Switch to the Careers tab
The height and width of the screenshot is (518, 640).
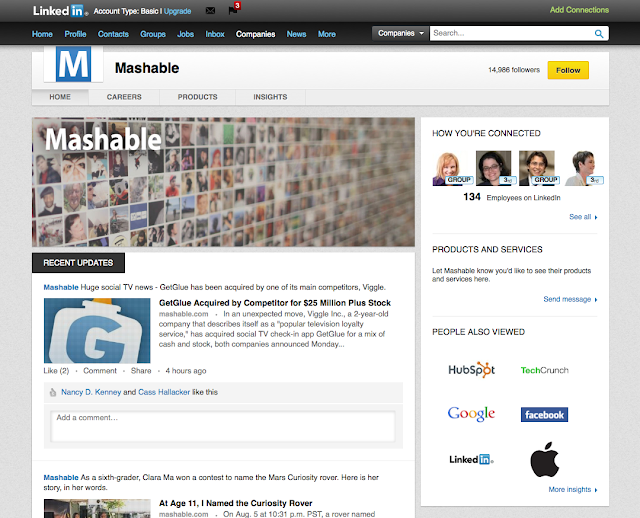(x=124, y=97)
